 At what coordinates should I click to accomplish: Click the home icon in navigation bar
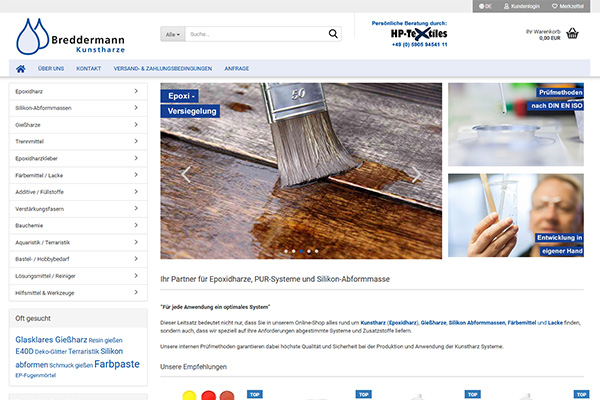point(20,68)
